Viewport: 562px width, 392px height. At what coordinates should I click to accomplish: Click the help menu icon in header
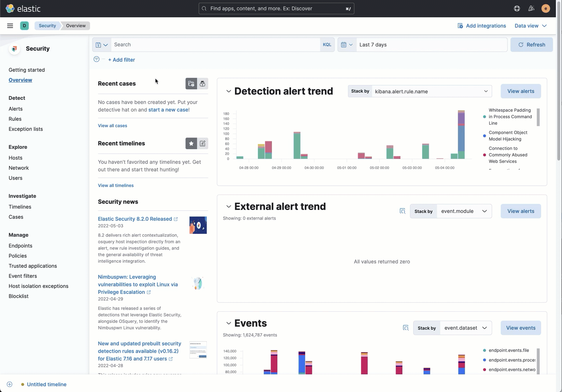click(x=517, y=9)
